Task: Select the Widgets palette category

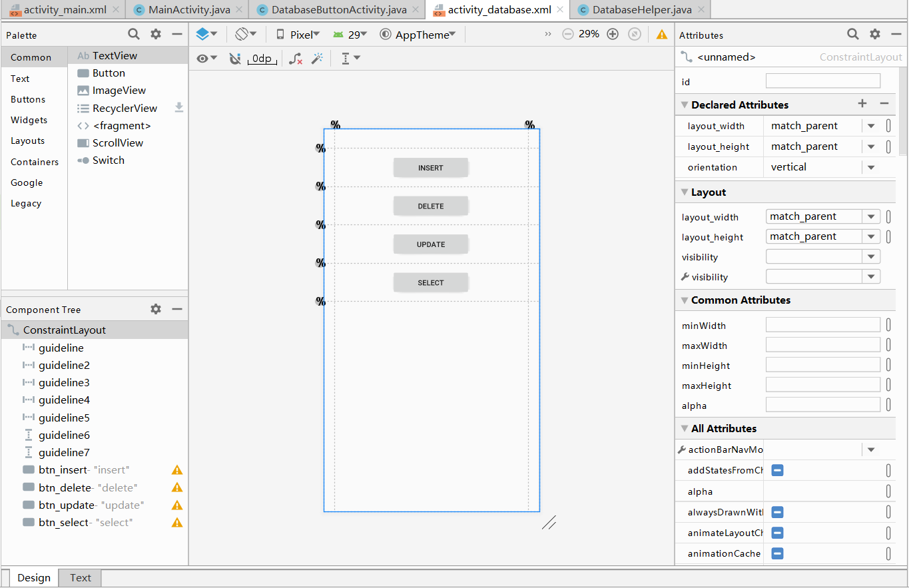Action: click(x=29, y=120)
